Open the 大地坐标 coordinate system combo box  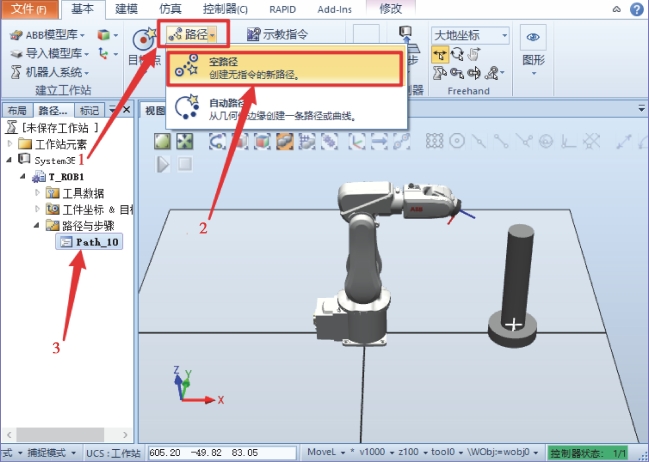pyautogui.click(x=470, y=35)
